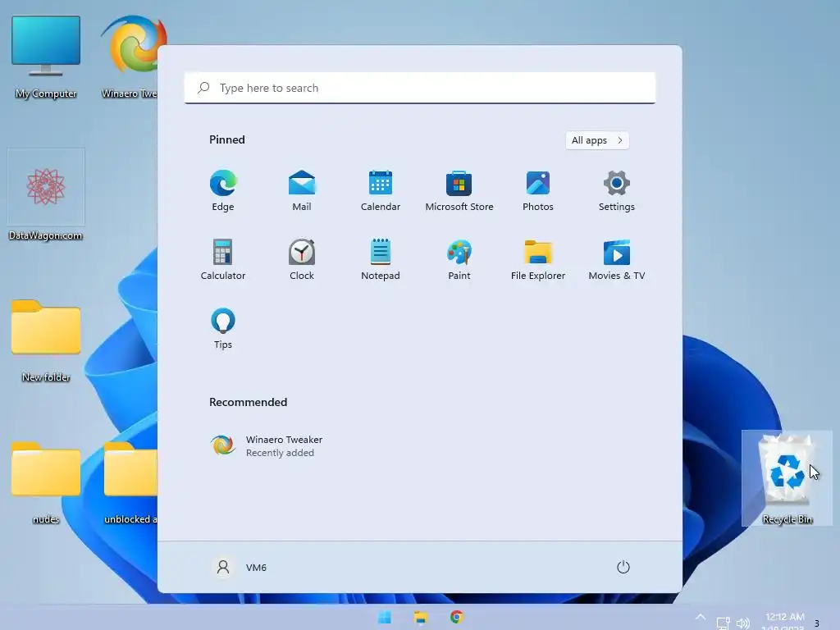Click the Pinned section heading
Screen dimensions: 840x630
tap(227, 139)
